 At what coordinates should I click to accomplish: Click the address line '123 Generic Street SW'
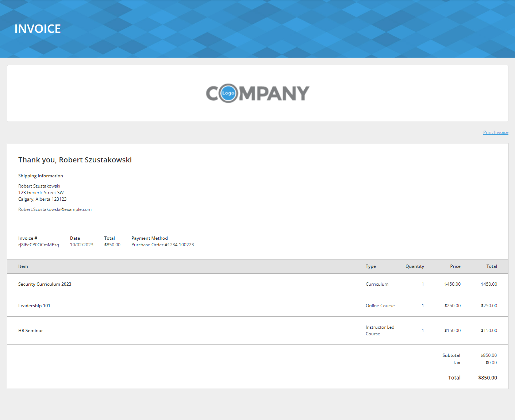tap(41, 193)
